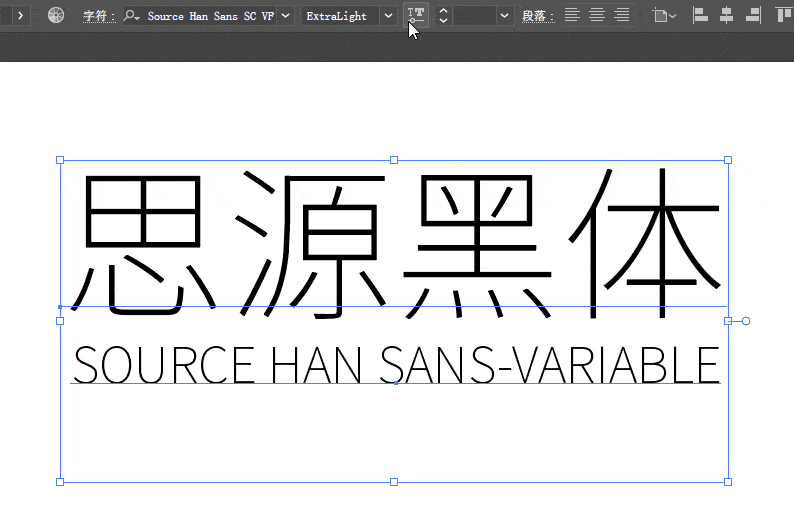The width and height of the screenshot is (794, 510).
Task: Open the ExtraLight font style dropdown arrow
Action: [x=388, y=16]
